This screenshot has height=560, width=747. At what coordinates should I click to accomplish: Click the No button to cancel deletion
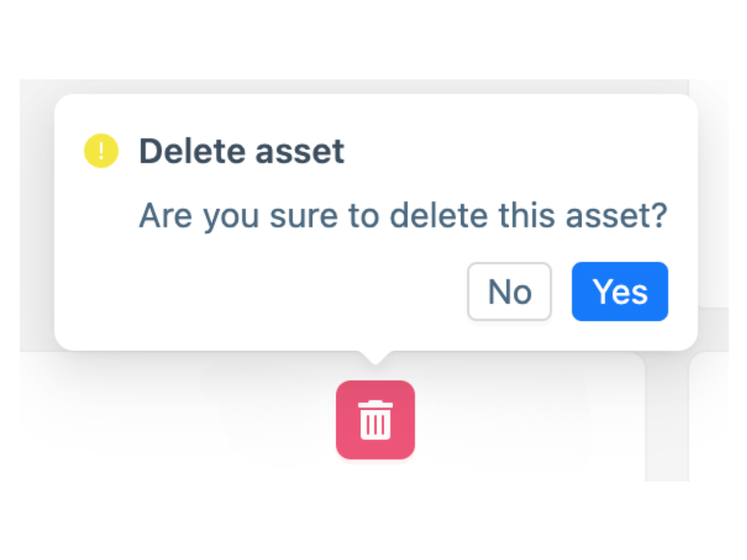509,292
